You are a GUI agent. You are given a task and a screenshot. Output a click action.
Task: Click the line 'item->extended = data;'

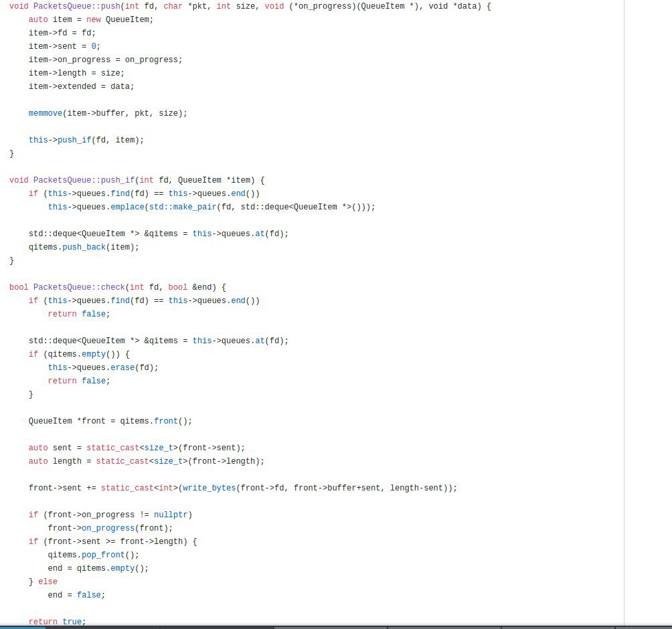point(82,86)
